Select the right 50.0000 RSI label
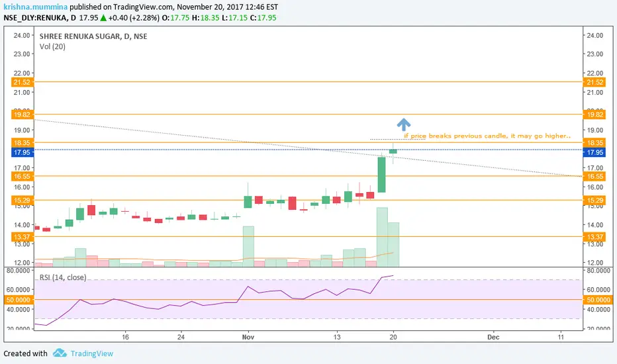Viewport: 617px width, 364px height. pyautogui.click(x=598, y=300)
